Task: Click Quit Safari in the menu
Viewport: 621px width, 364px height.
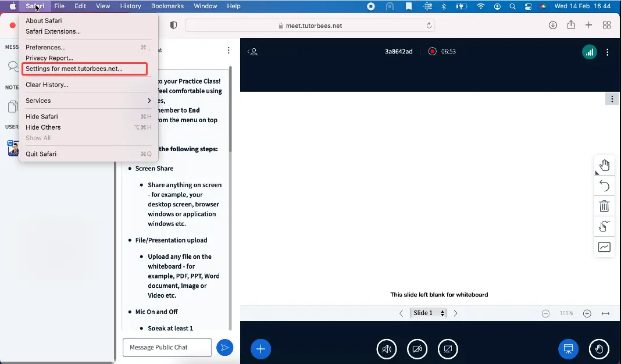Action: pos(41,154)
